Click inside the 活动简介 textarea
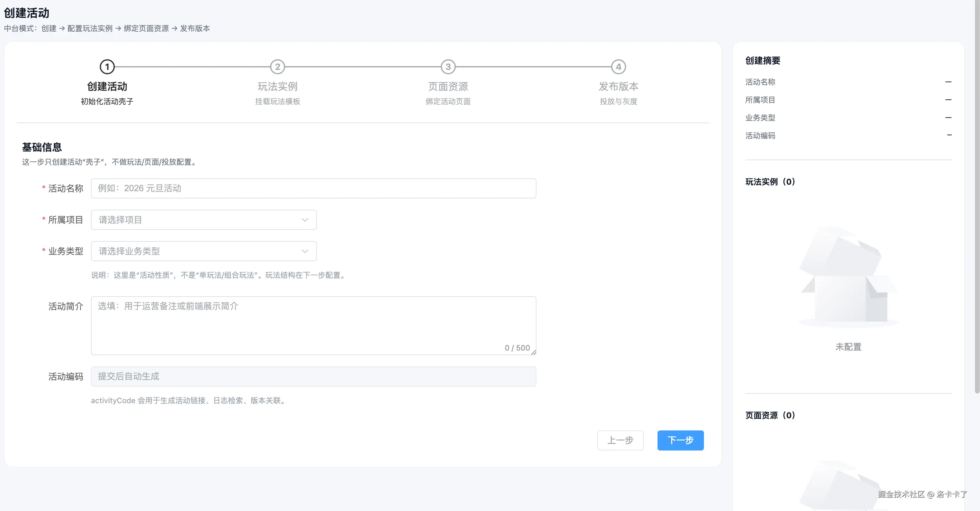The height and width of the screenshot is (511, 980). pos(313,323)
